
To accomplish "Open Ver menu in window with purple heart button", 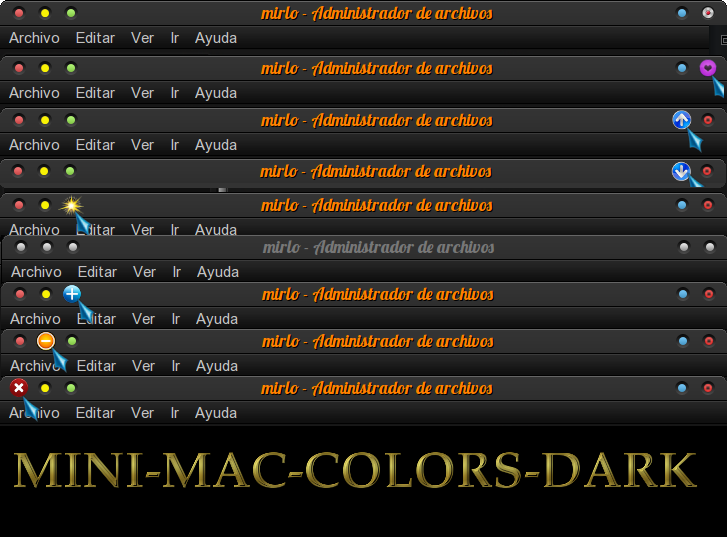I will tap(142, 93).
